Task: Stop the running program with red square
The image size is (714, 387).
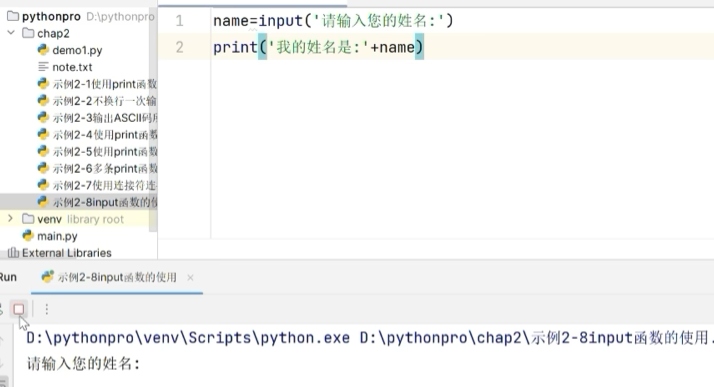Action: point(19,310)
